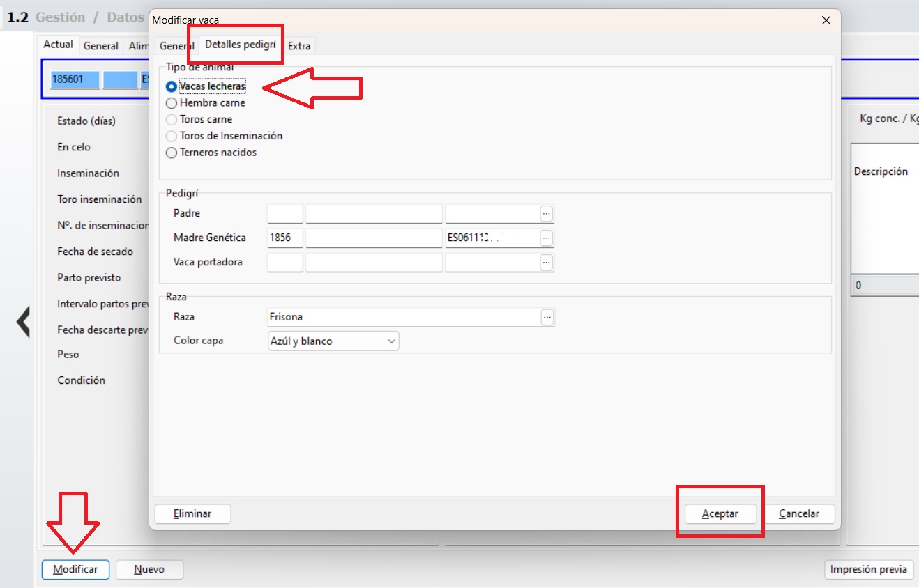The image size is (919, 588).
Task: Click the Padre browse ellipsis button
Action: point(547,213)
